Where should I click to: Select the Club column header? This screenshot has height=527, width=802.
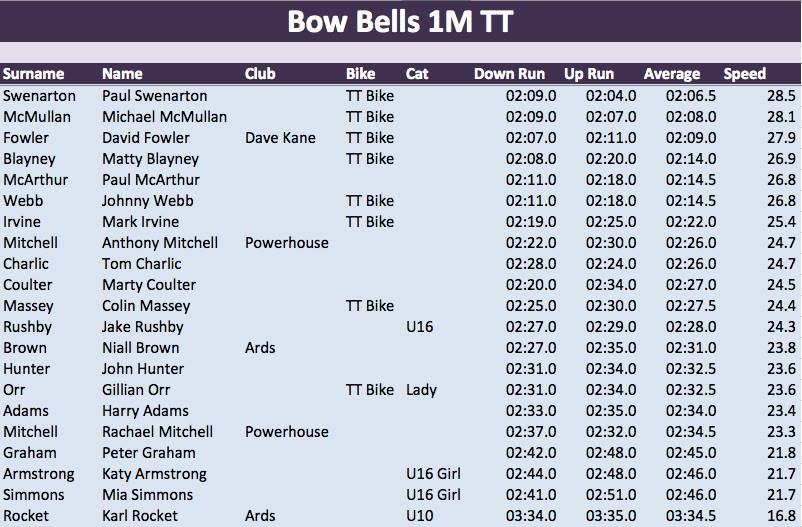click(260, 74)
